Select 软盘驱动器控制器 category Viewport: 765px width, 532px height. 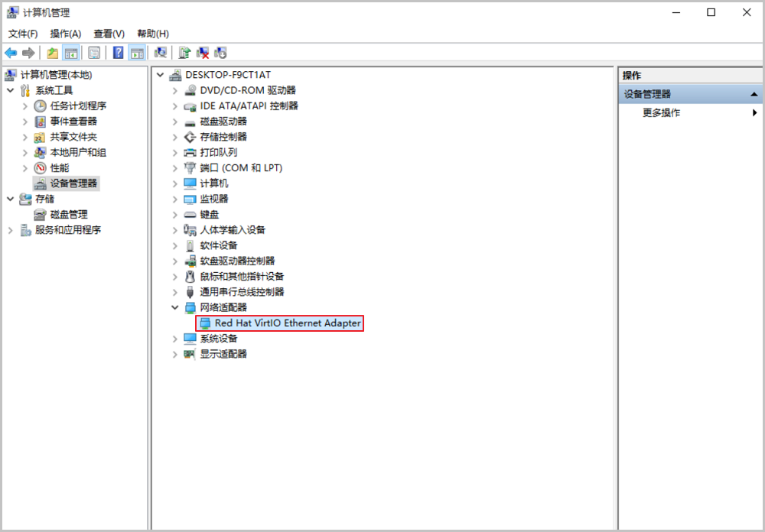click(x=237, y=261)
